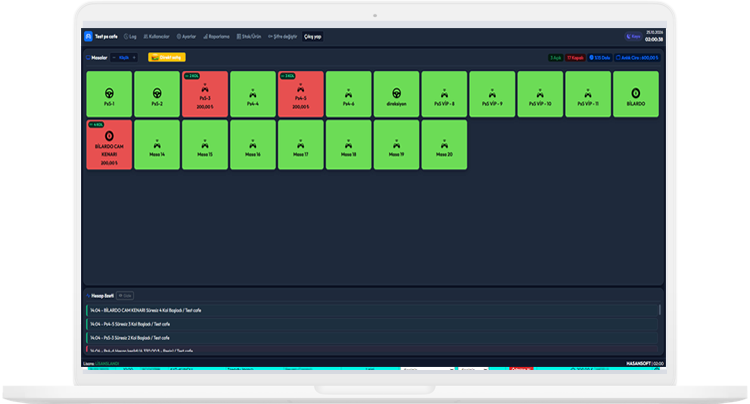
Task: Open the occupied red Ps4-5 table
Action: pyautogui.click(x=300, y=94)
